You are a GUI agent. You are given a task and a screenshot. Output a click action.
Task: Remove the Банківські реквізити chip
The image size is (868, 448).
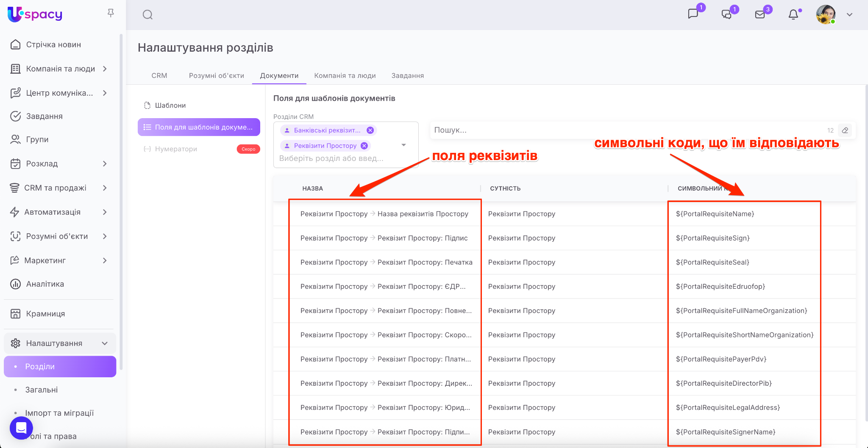pos(370,130)
